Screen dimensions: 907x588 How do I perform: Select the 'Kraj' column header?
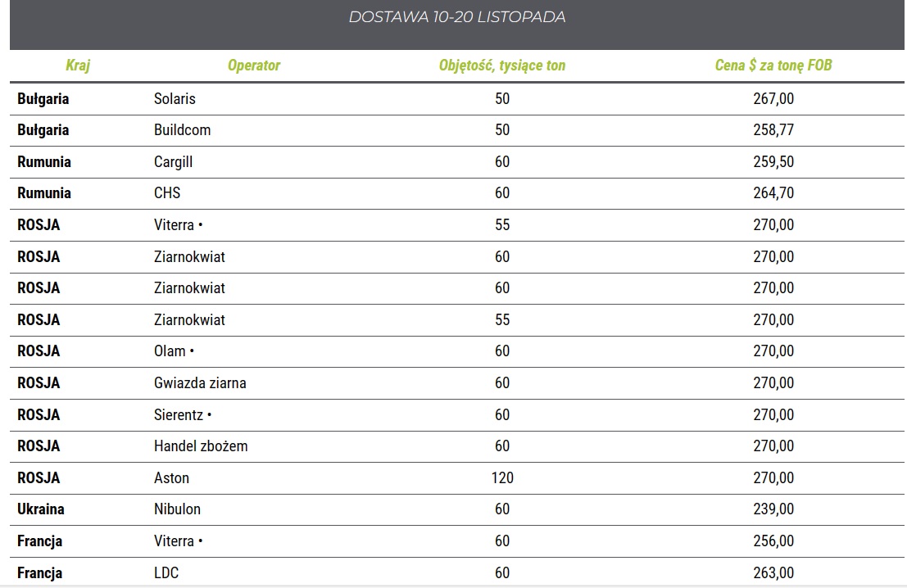78,65
